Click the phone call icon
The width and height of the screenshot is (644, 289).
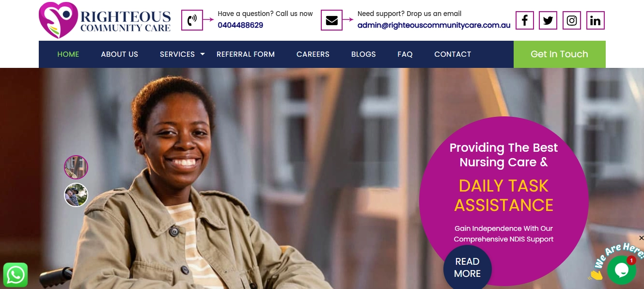pos(192,20)
